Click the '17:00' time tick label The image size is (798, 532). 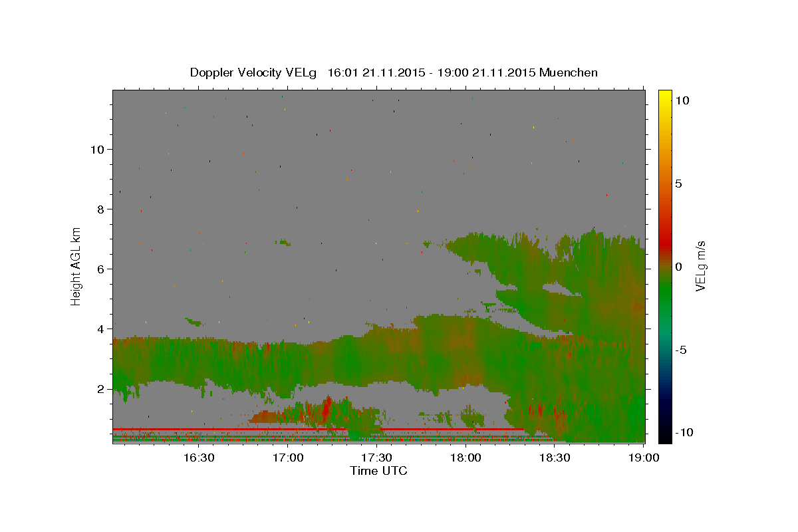(287, 458)
